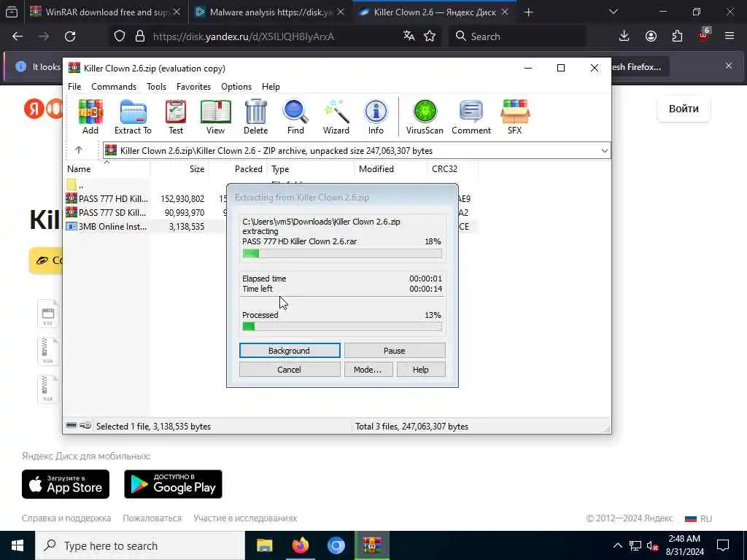Image resolution: width=747 pixels, height=560 pixels.
Task: Click the Mode... button
Action: point(368,370)
